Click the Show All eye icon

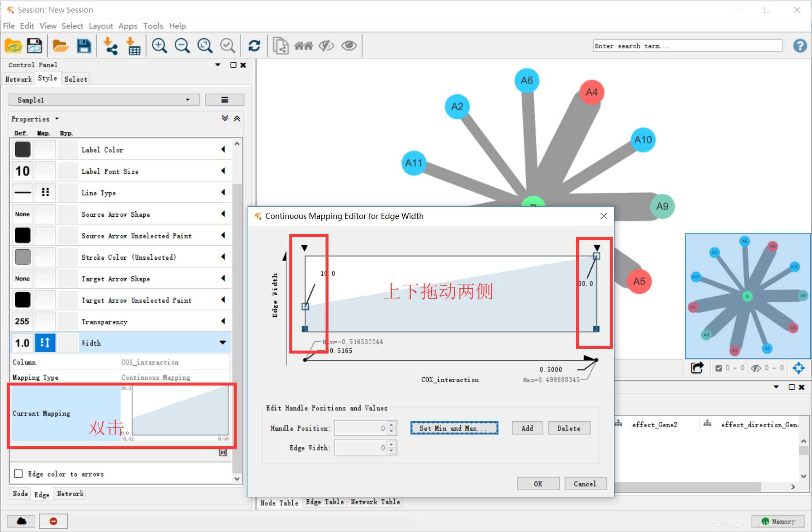point(349,45)
